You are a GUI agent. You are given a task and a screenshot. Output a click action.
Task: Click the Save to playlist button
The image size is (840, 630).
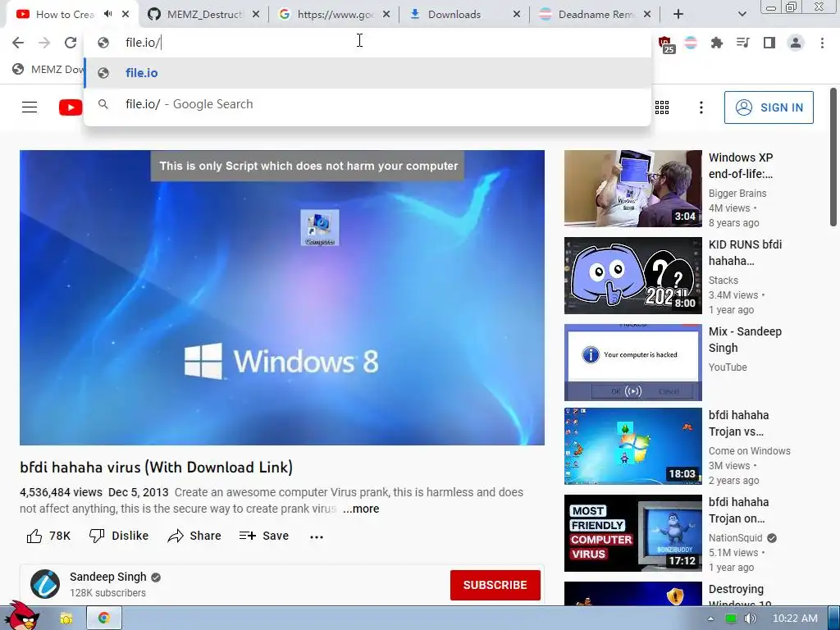(263, 536)
